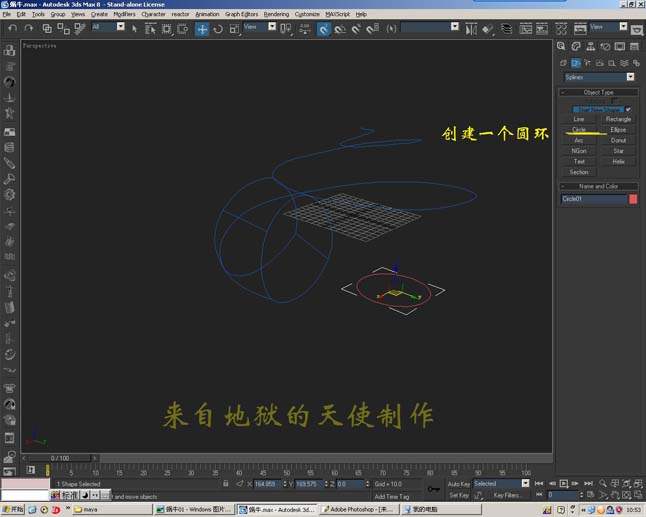Click the Circle01 object name field
The height and width of the screenshot is (517, 646).
tap(594, 199)
